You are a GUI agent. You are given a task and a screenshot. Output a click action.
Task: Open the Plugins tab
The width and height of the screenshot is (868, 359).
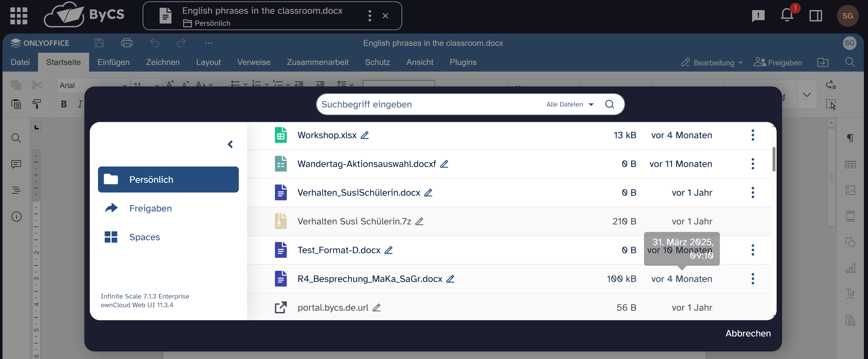tap(463, 62)
